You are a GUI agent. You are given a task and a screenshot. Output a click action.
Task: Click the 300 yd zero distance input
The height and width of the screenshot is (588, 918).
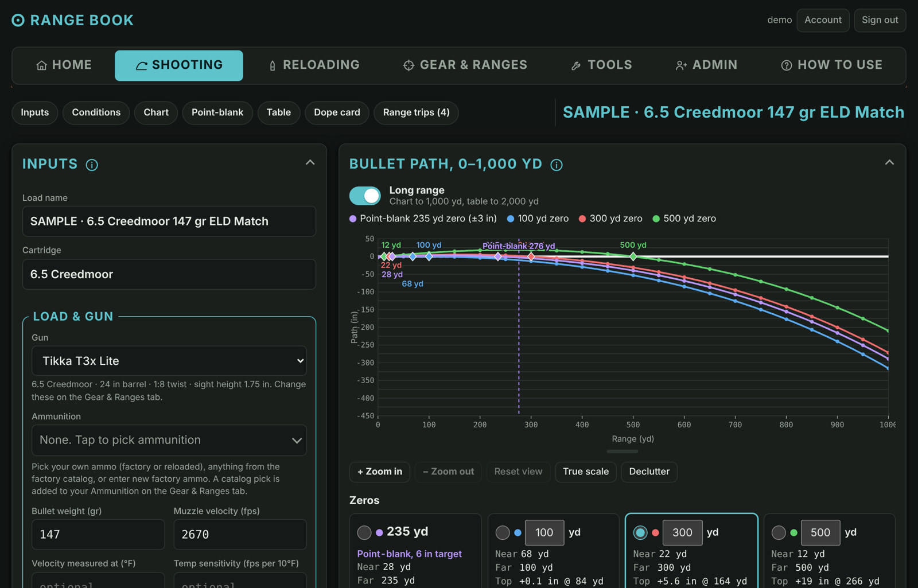[682, 532]
